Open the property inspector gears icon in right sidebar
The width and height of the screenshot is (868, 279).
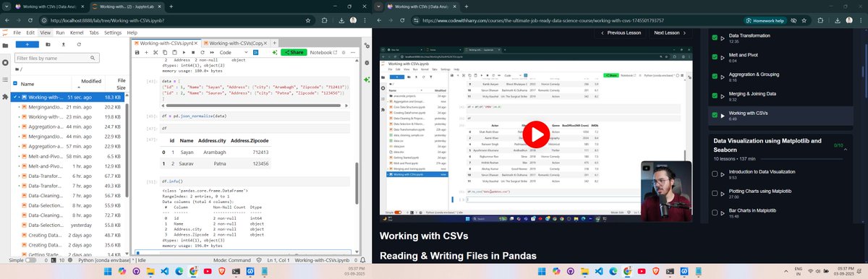367,45
